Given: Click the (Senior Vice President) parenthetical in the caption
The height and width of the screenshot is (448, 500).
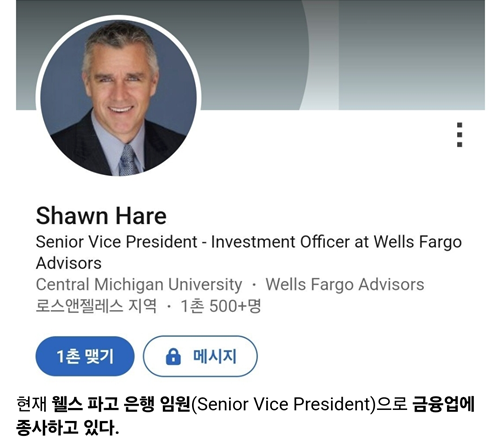Looking at the screenshot, I should coord(283,404).
